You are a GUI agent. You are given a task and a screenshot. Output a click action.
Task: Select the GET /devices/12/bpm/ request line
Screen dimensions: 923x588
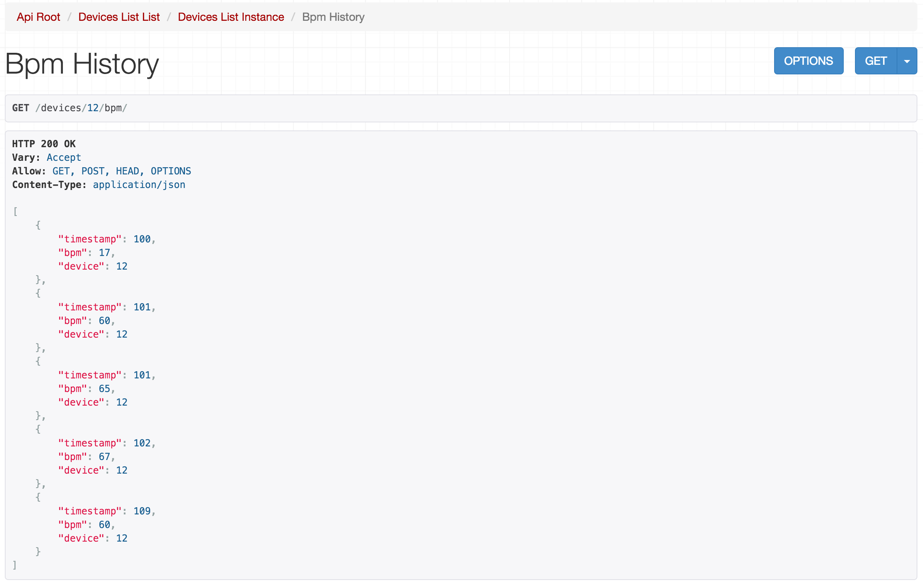coord(70,108)
